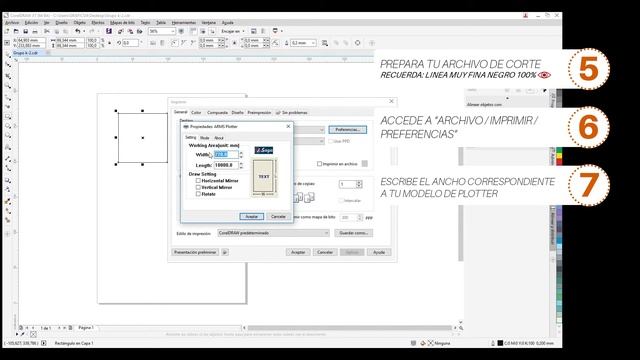Click the number of copies stepper

coord(359,184)
